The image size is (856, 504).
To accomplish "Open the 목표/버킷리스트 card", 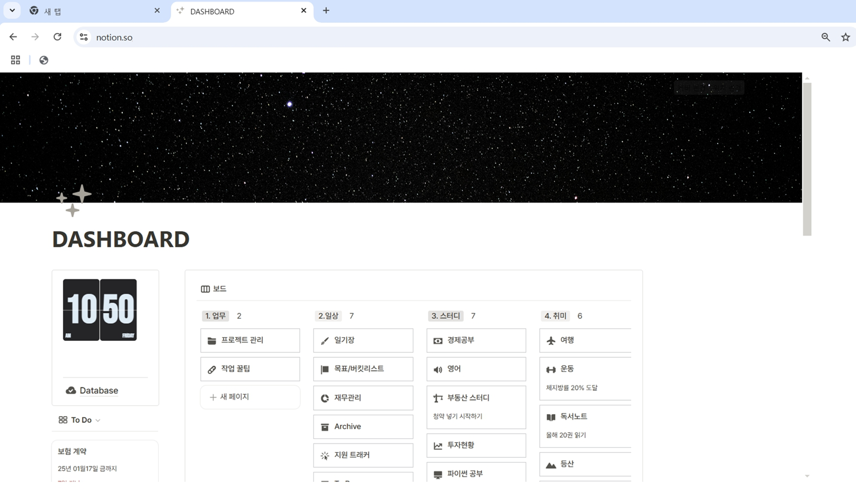I will (363, 369).
